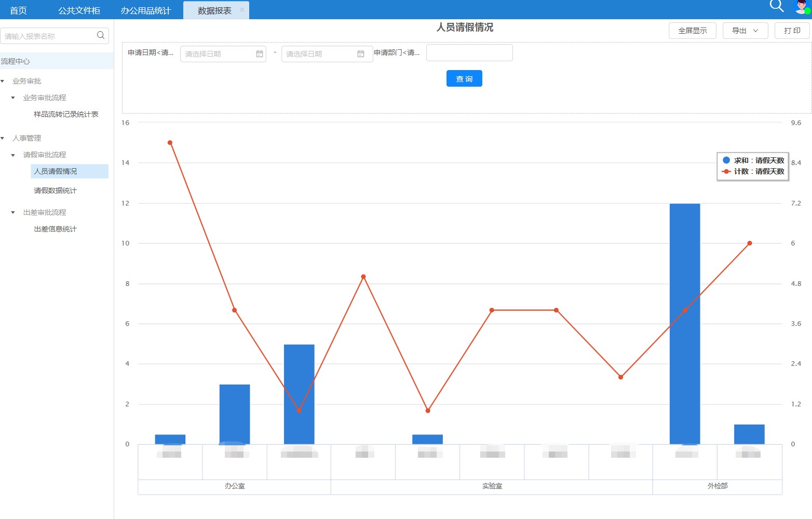The height and width of the screenshot is (519, 812).
Task: Click the start date 请选择日期 field
Action: [x=223, y=54]
